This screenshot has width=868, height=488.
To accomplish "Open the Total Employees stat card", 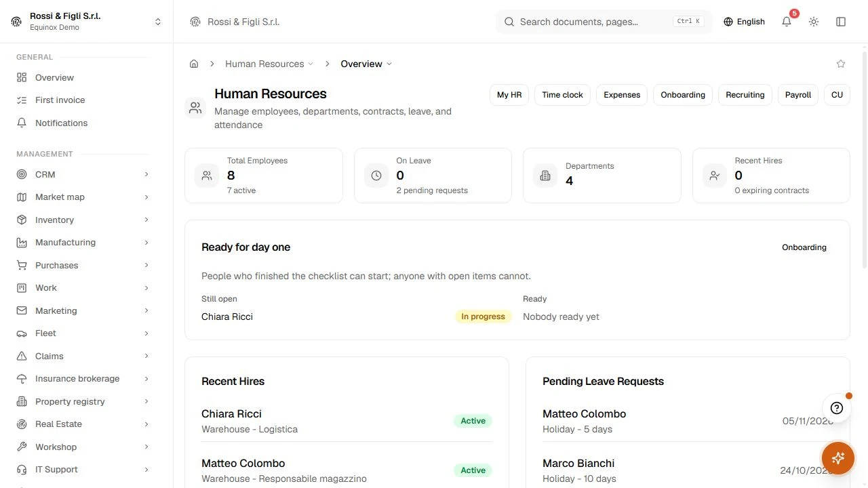I will pyautogui.click(x=264, y=176).
